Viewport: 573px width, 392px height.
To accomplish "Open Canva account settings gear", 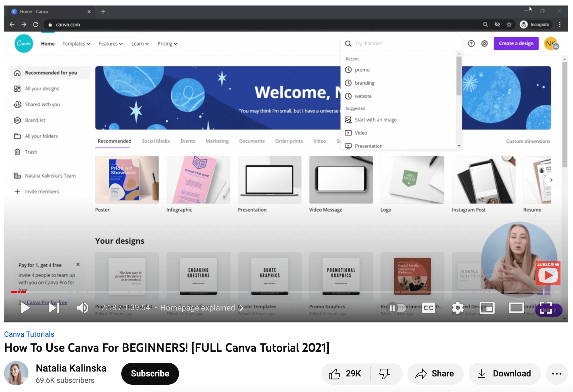I will pos(484,43).
